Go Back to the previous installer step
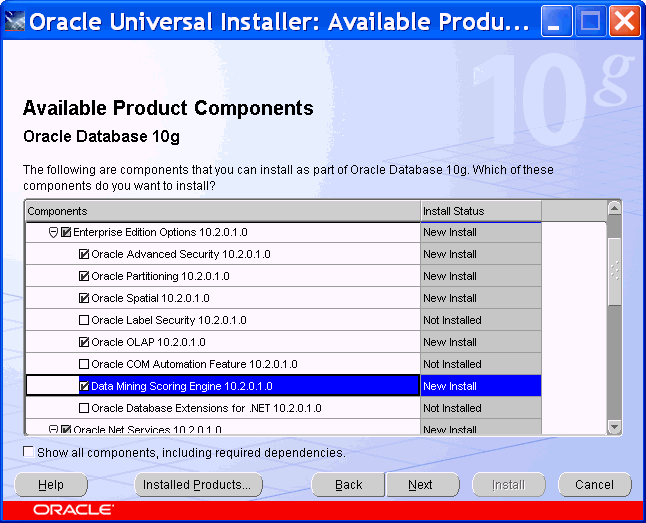 tap(348, 485)
